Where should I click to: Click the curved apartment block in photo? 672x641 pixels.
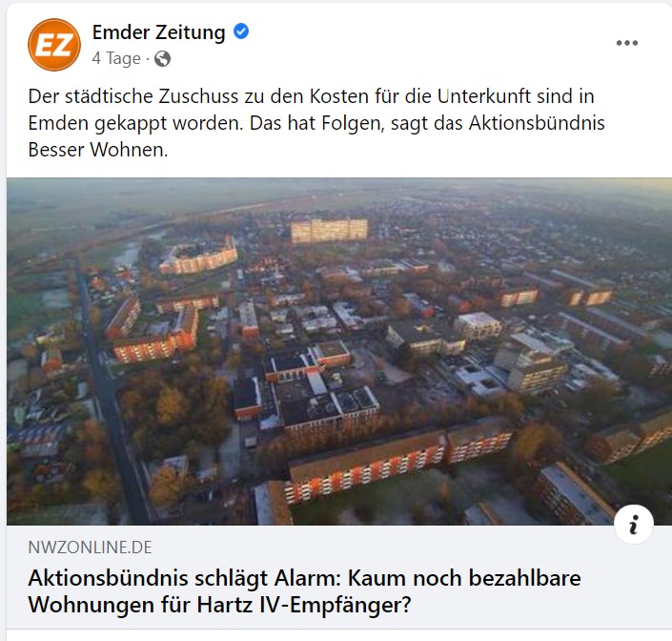point(198,256)
